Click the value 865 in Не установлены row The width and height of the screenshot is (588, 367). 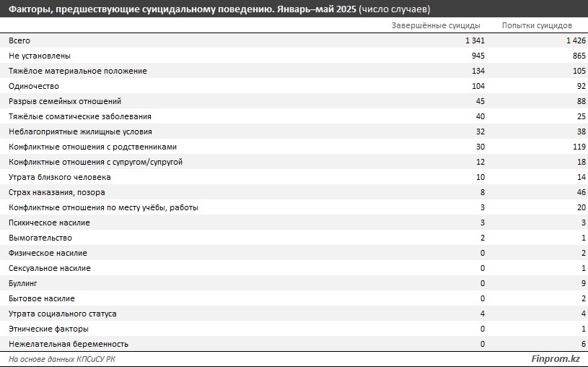pyautogui.click(x=579, y=56)
